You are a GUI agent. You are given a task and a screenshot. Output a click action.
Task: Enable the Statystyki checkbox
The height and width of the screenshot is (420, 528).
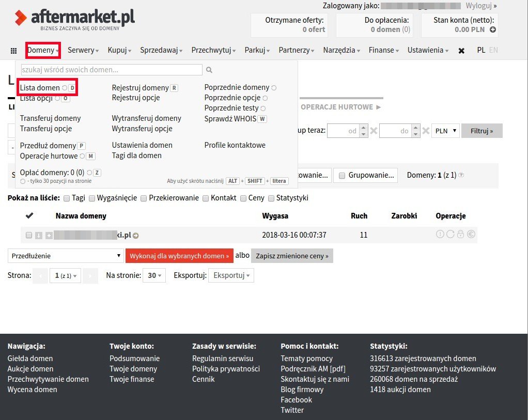271,198
